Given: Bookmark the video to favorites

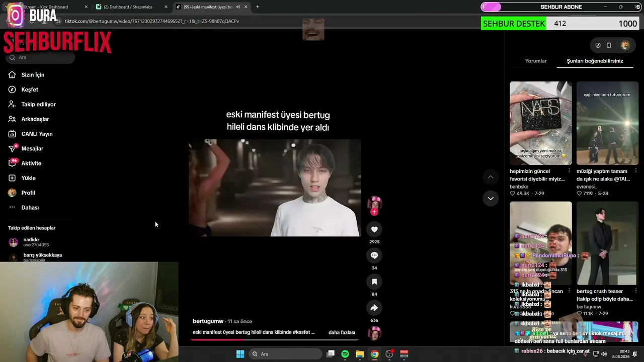Looking at the screenshot, I should pyautogui.click(x=374, y=282).
